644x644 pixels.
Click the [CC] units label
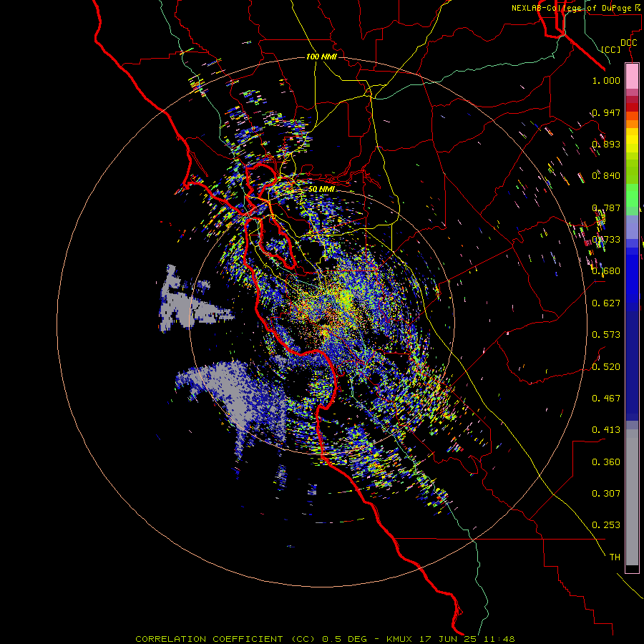click(x=611, y=50)
